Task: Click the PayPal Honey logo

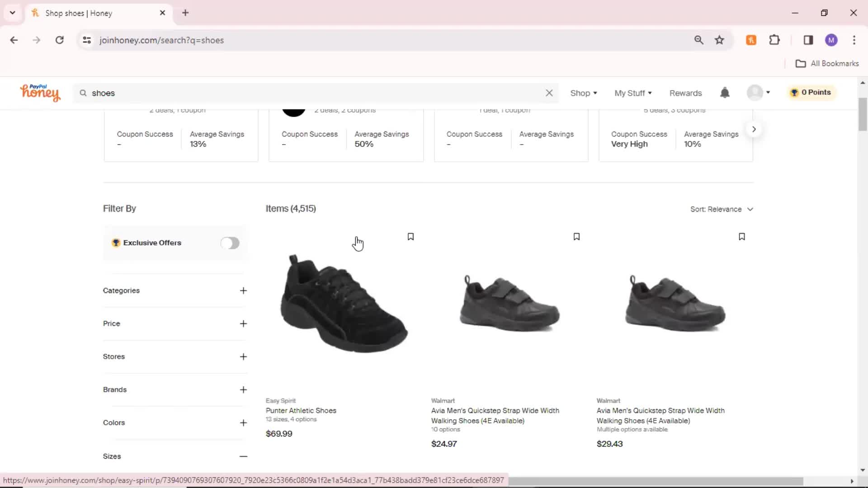Action: tap(40, 93)
